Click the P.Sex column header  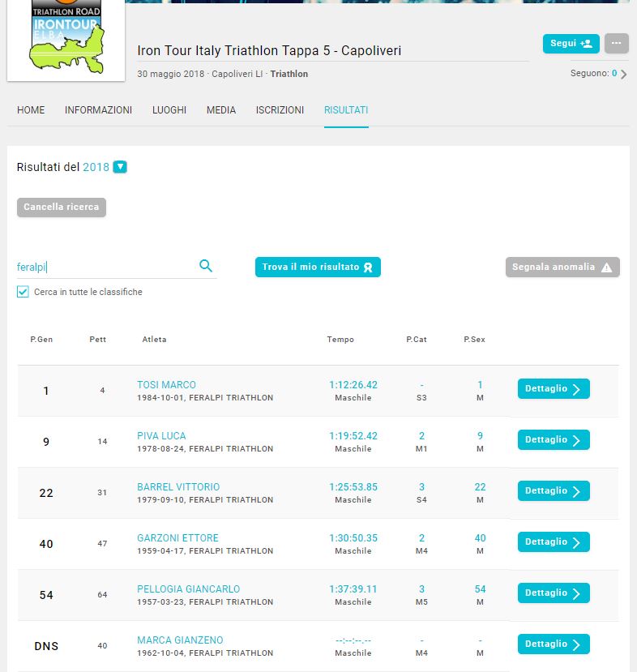click(475, 340)
